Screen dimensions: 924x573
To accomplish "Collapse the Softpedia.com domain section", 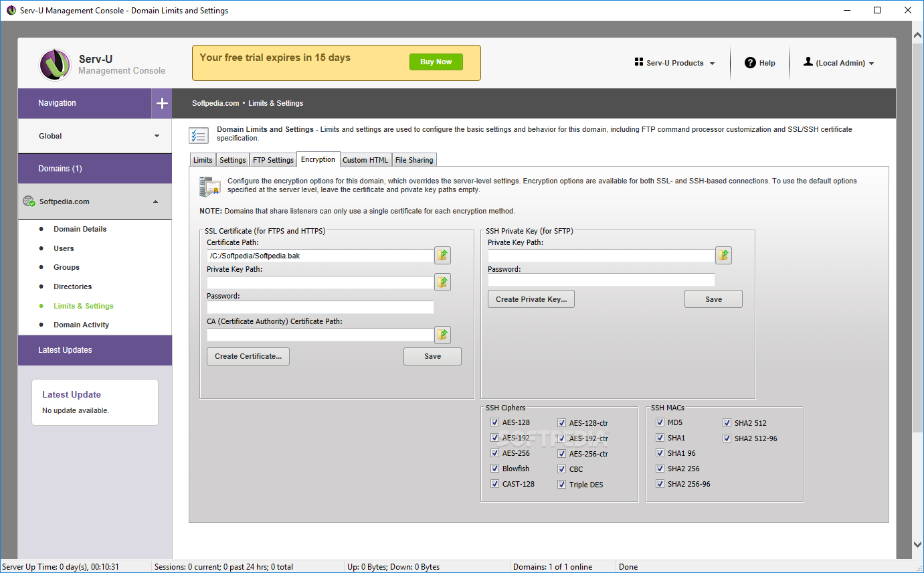I will [x=95, y=201].
